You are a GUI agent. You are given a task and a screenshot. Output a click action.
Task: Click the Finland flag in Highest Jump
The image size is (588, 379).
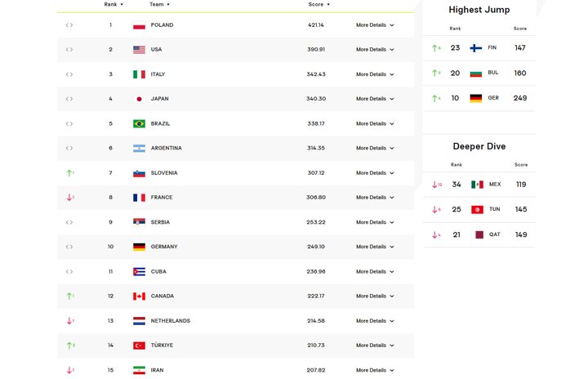pyautogui.click(x=476, y=48)
